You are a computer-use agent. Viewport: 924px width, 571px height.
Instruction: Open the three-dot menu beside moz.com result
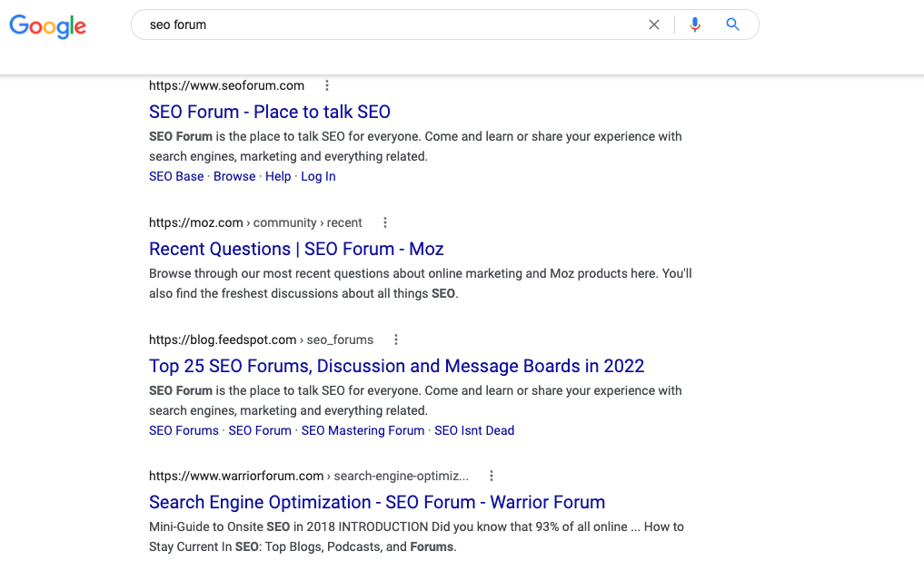click(x=385, y=222)
